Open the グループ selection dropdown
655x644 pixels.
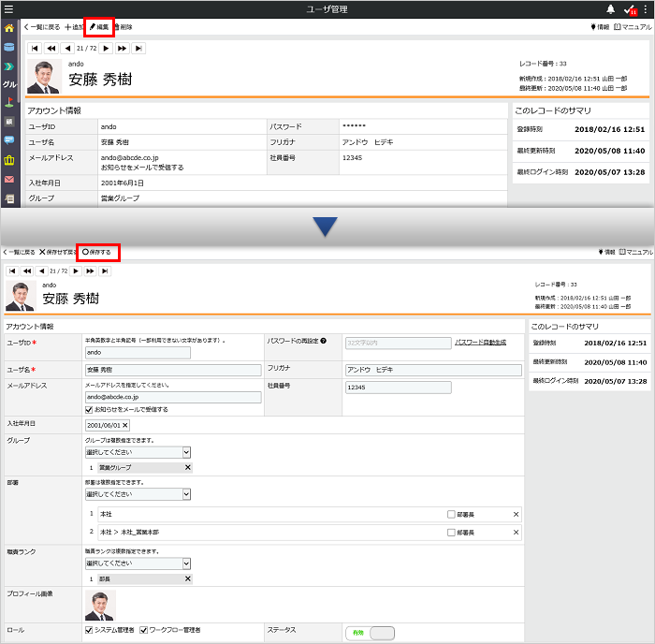(138, 452)
